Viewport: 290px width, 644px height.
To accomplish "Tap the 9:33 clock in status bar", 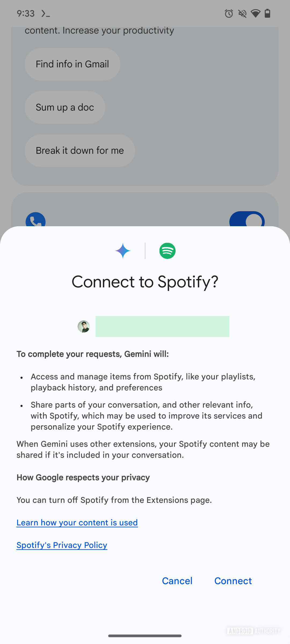I will (x=26, y=13).
